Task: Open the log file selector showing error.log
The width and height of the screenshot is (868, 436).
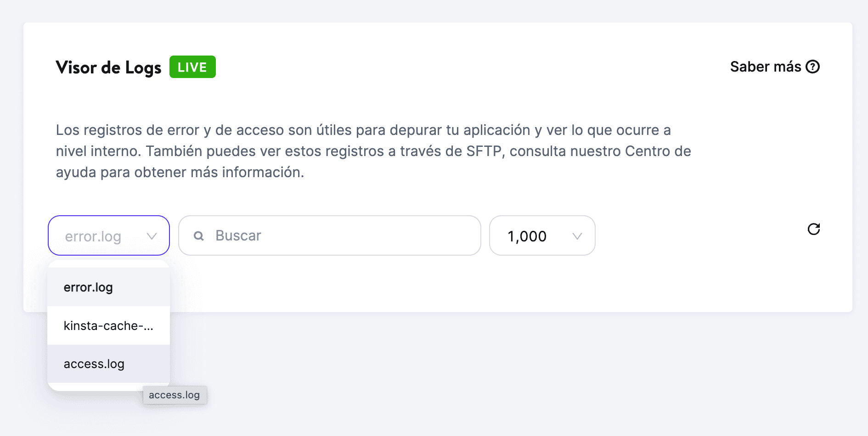Action: click(108, 235)
